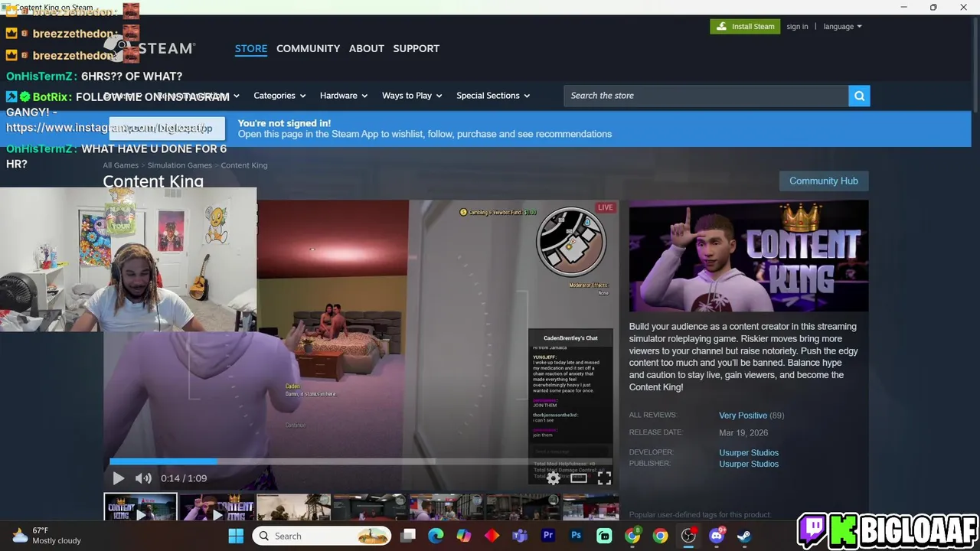Image resolution: width=980 pixels, height=551 pixels.
Task: Open Usurper Studios publisher link
Action: pos(749,464)
